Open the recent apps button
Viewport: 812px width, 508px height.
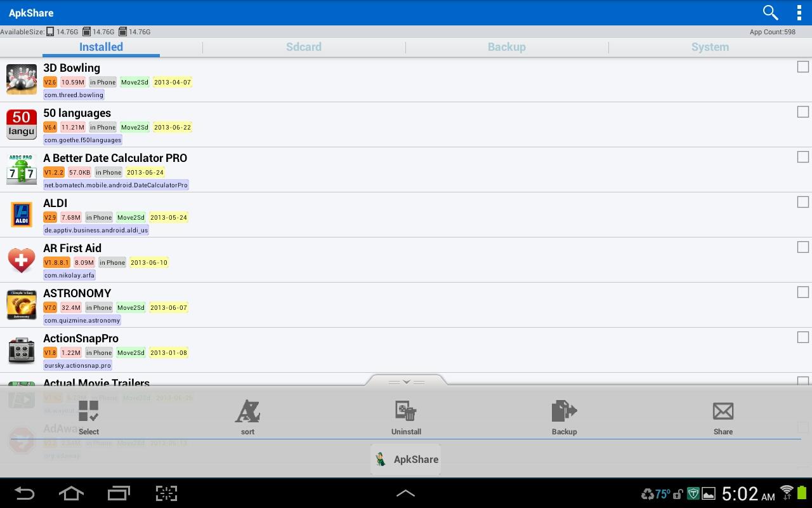pos(119,493)
